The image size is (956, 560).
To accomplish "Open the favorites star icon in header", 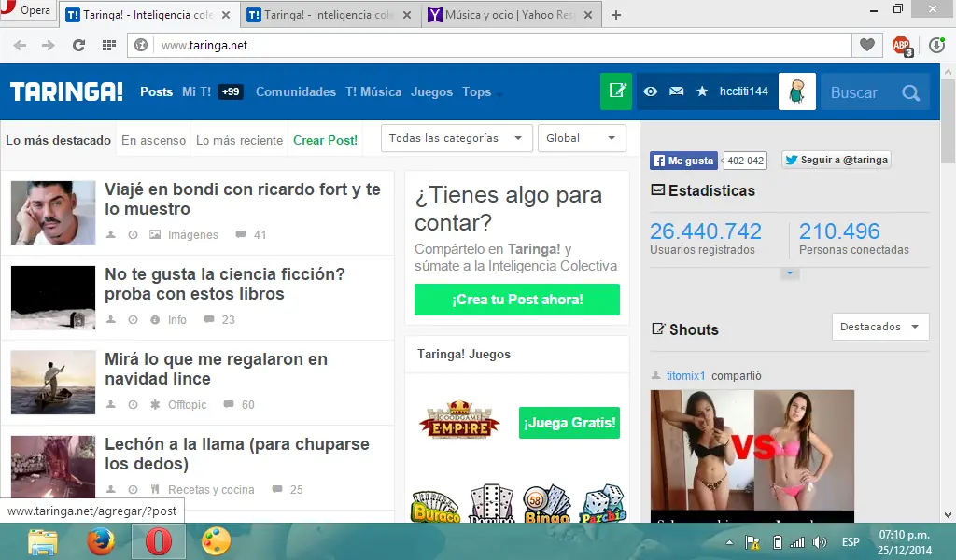I will (x=702, y=91).
